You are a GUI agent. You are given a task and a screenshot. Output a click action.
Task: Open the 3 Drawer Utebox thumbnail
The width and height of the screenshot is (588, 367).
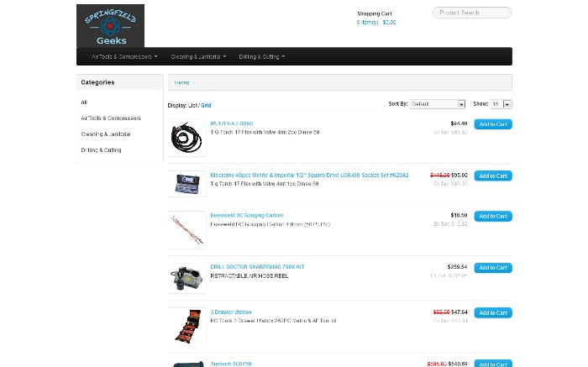(x=186, y=327)
